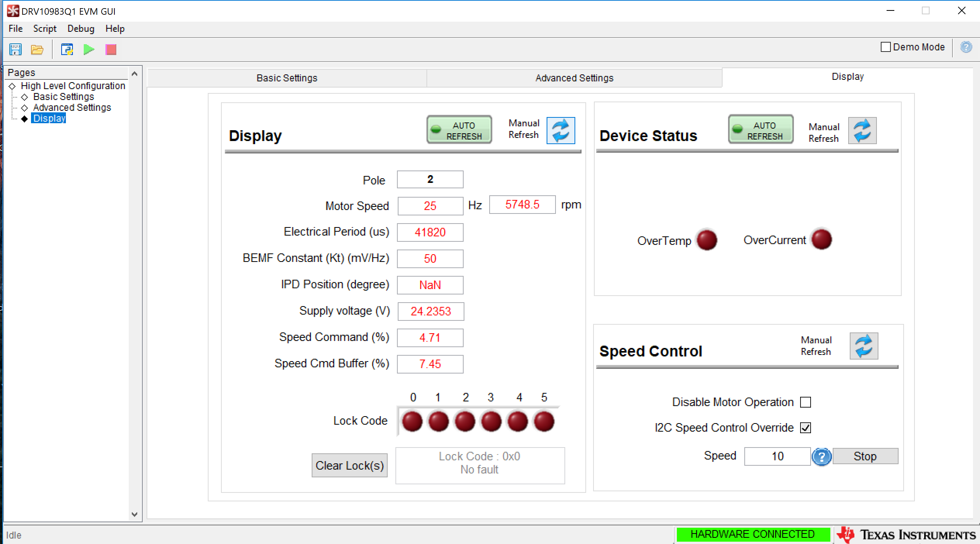The image size is (980, 544).
Task: Toggle the Demo Mode checkbox
Action: pos(885,47)
